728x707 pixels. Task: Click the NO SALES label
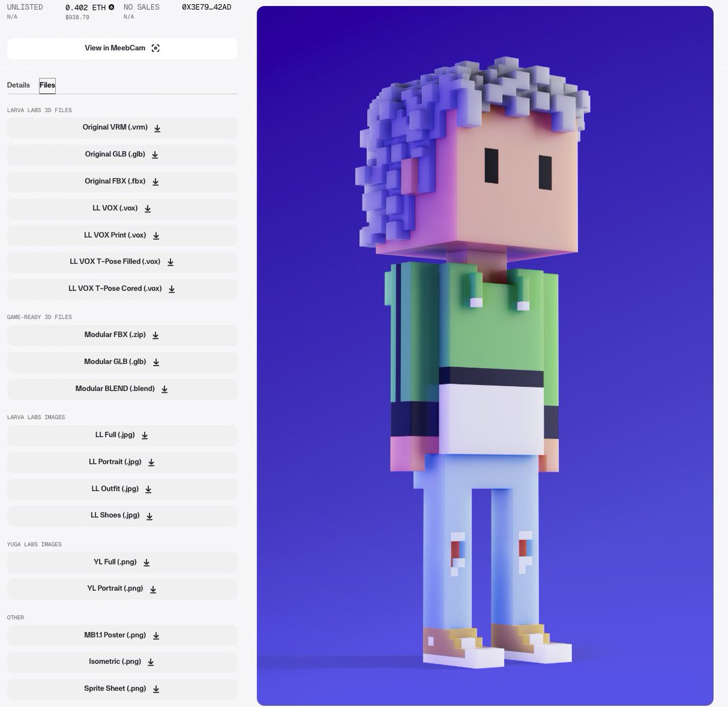click(141, 7)
